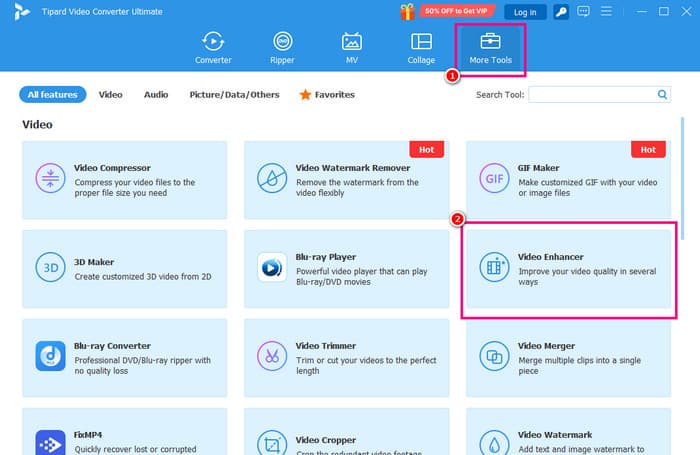Filter tools by Audio category
This screenshot has width=700, height=455.
pos(155,95)
